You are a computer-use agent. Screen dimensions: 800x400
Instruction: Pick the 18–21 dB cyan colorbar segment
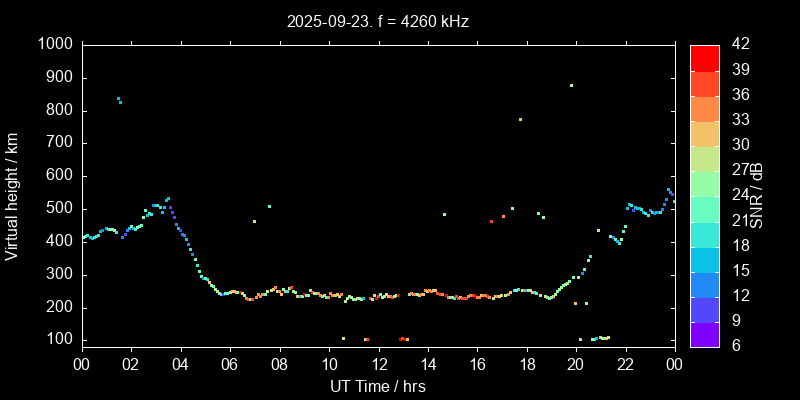[705, 233]
